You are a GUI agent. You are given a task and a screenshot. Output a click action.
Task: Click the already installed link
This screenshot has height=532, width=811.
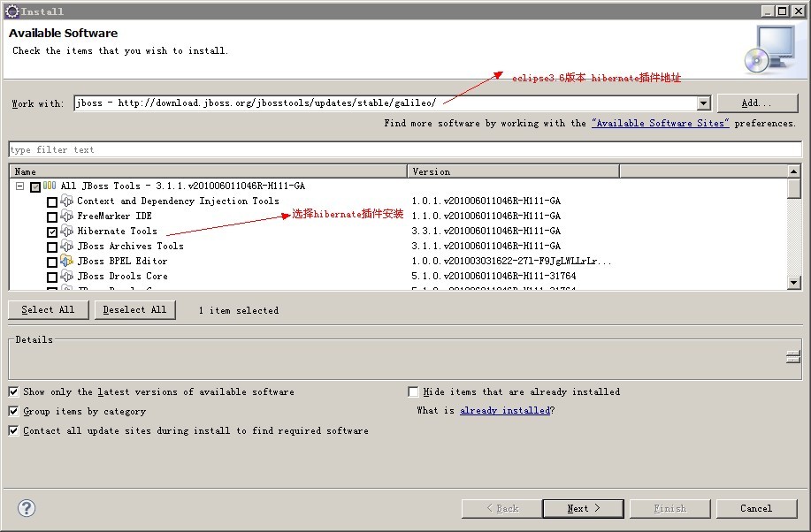[x=504, y=410]
